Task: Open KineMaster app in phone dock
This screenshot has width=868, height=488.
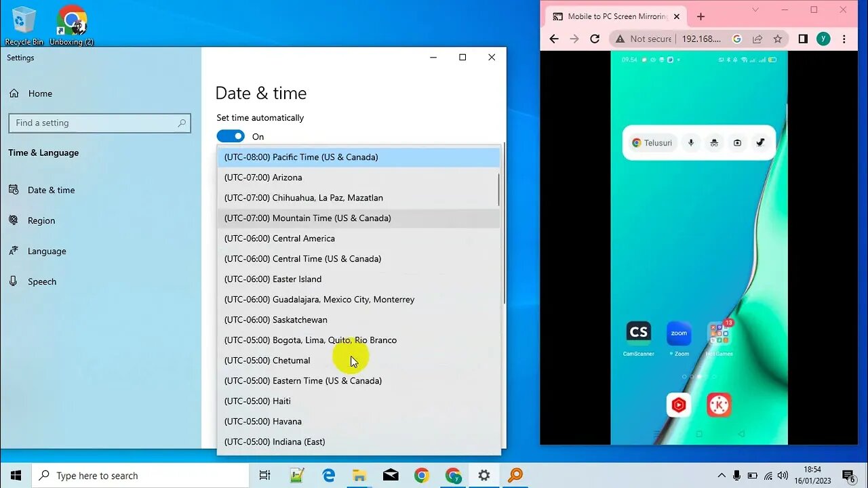Action: 719,405
